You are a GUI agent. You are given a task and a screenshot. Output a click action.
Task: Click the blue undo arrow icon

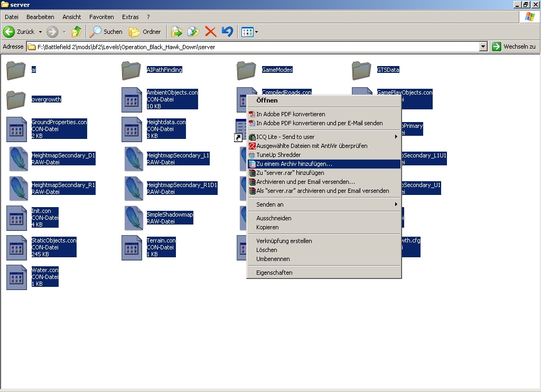227,32
